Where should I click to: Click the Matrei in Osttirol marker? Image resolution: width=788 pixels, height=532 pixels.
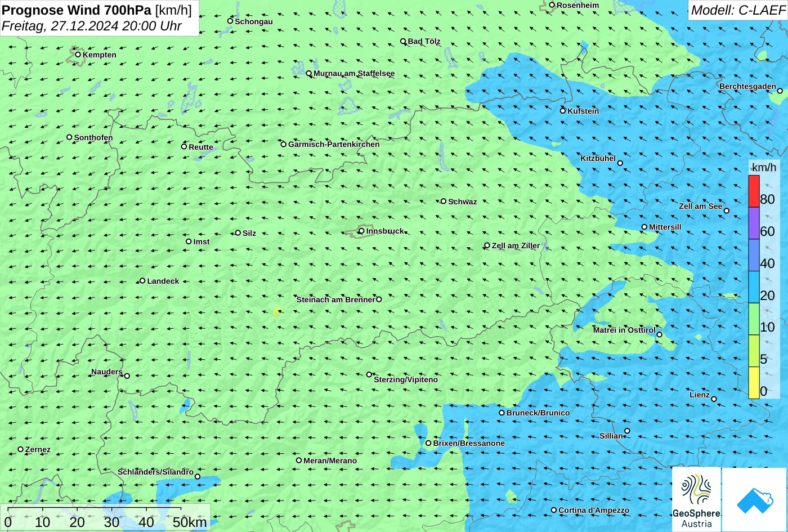[659, 334]
